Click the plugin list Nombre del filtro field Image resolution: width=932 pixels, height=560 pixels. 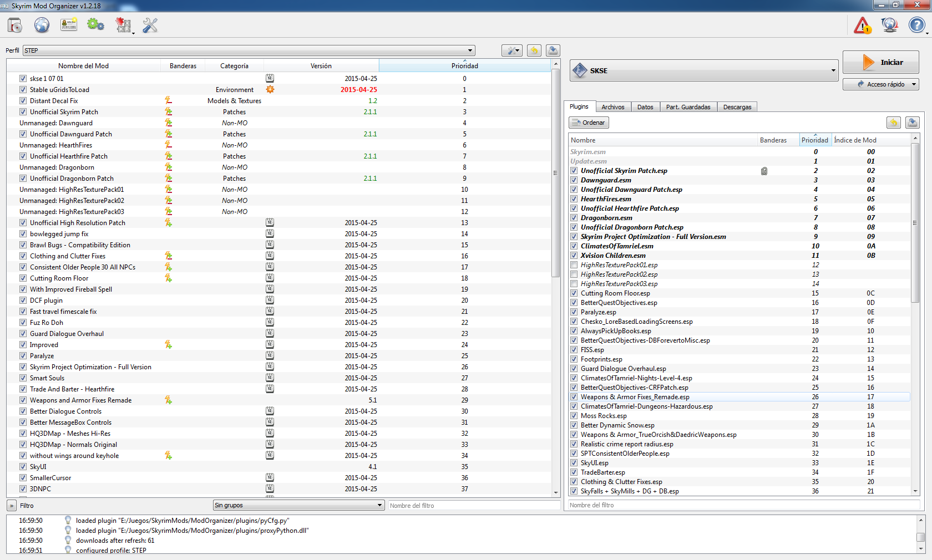pyautogui.click(x=744, y=505)
